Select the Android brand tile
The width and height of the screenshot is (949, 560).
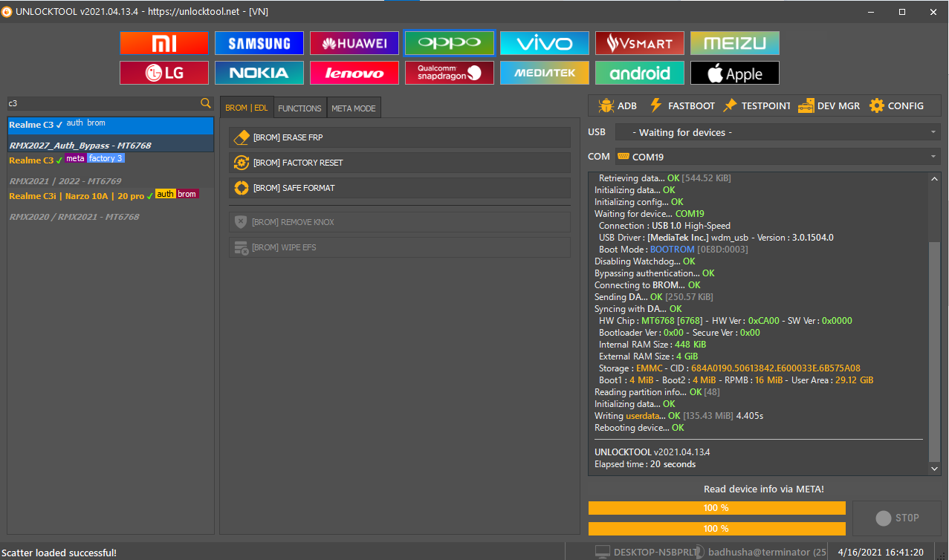click(640, 73)
